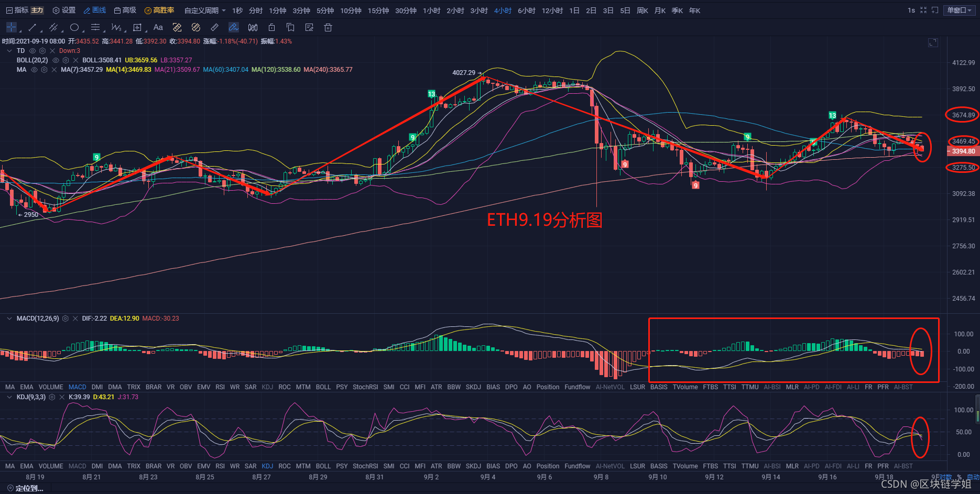Image resolution: width=980 pixels, height=494 pixels.
Task: Open the trend line tool options arrow
Action: pos(41,31)
